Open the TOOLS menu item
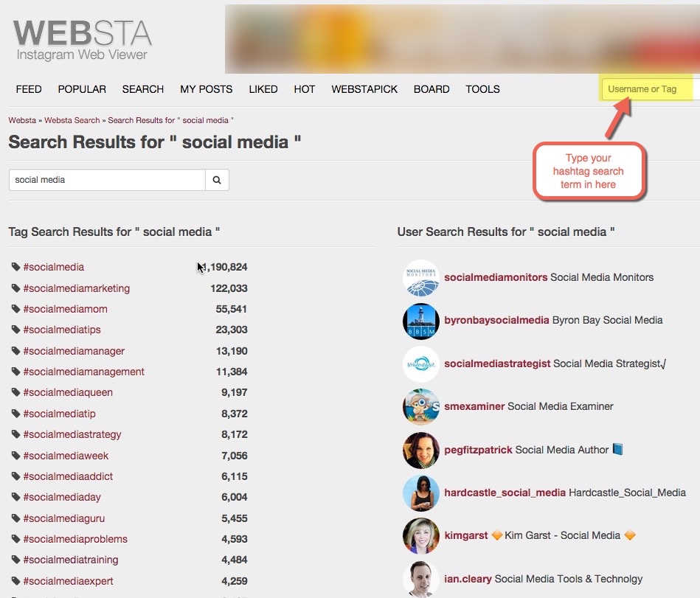This screenshot has width=700, height=598. tap(482, 89)
